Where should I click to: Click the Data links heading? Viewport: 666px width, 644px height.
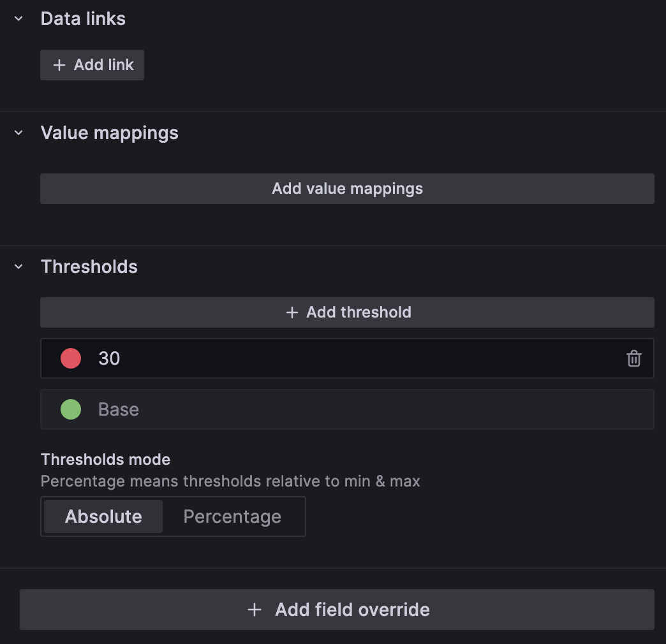coord(83,18)
